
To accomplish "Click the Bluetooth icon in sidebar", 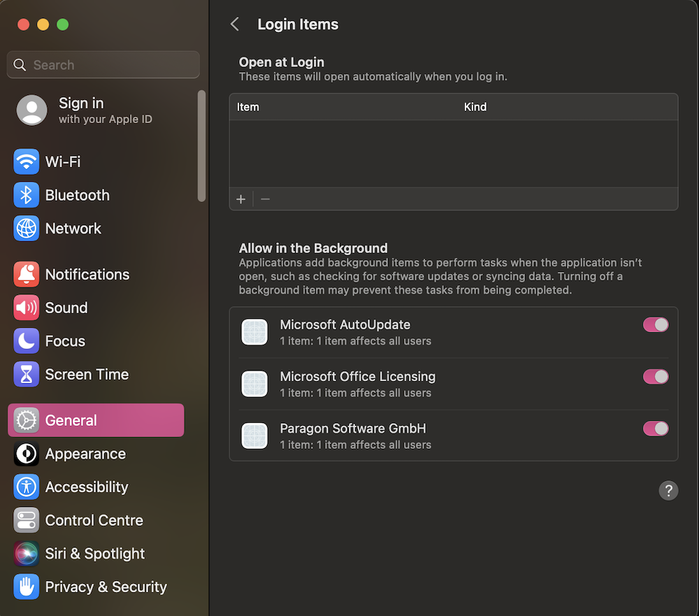I will click(27, 195).
